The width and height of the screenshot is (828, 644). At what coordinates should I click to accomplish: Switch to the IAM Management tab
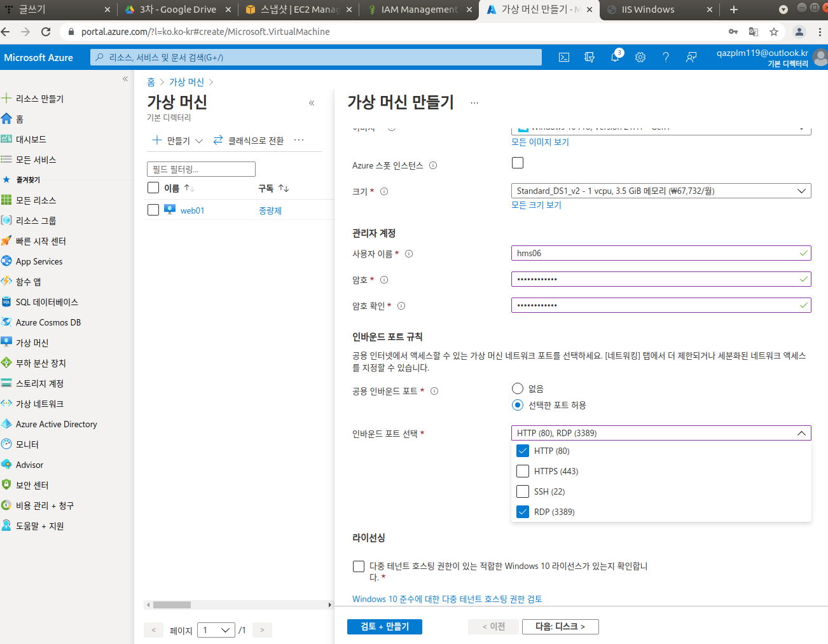tap(418, 10)
